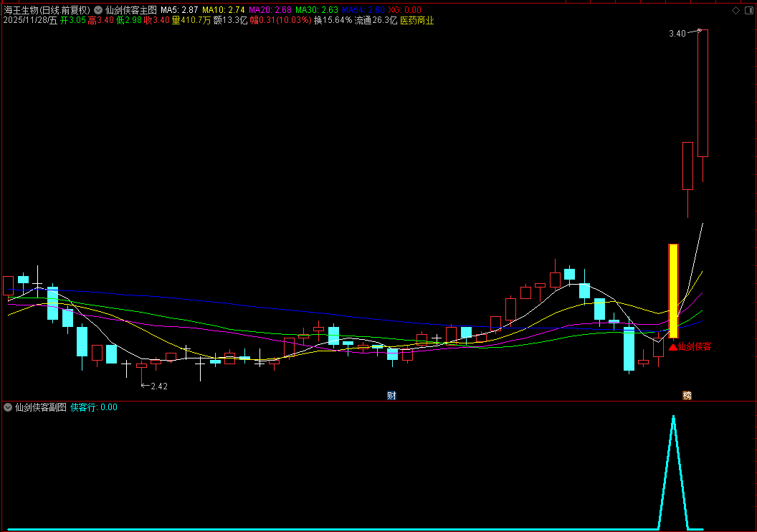Click the volume value 量410.7万

[191, 20]
